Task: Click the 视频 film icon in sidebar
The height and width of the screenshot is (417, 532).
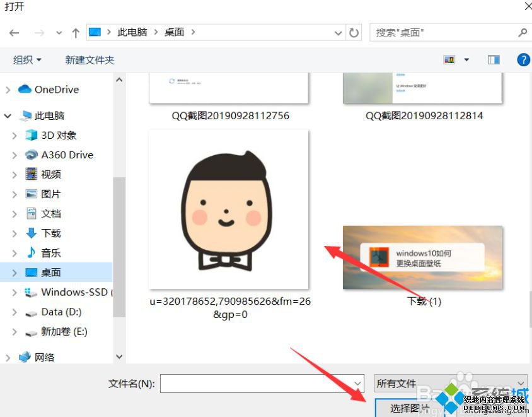Action: [32, 174]
